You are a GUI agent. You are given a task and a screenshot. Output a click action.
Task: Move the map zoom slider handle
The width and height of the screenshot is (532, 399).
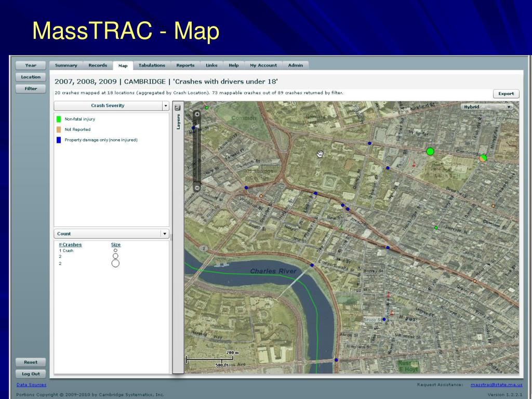tap(197, 126)
